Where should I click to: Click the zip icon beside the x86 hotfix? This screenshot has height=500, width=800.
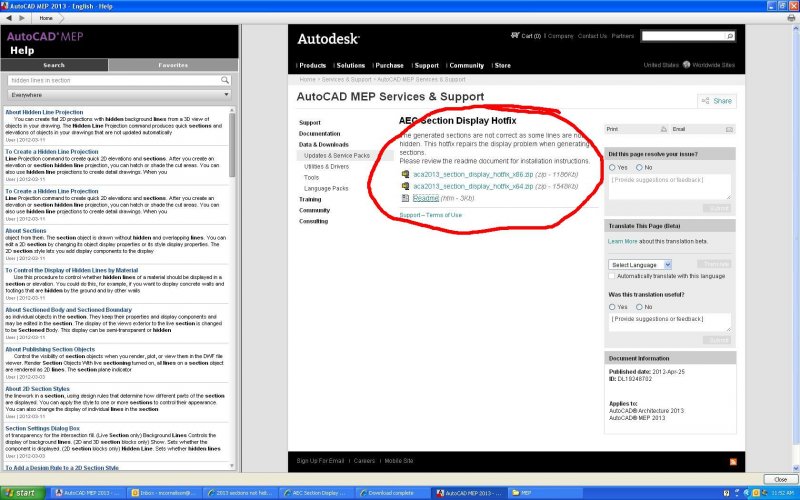tap(405, 174)
